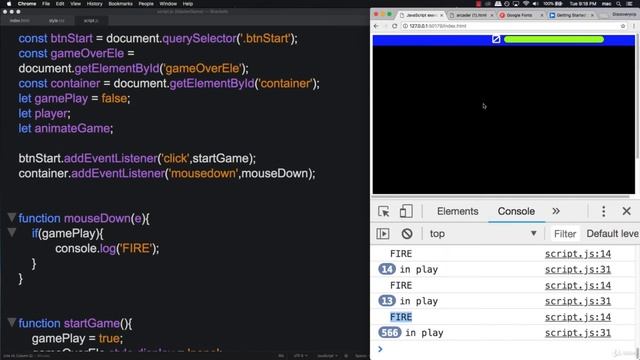Open the File menu

coord(46,4)
